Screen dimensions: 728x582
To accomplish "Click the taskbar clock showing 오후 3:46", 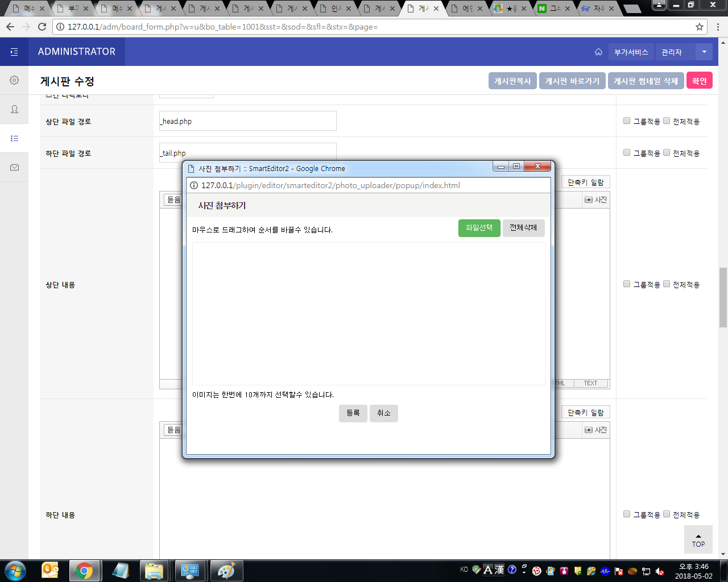I will pos(694,571).
